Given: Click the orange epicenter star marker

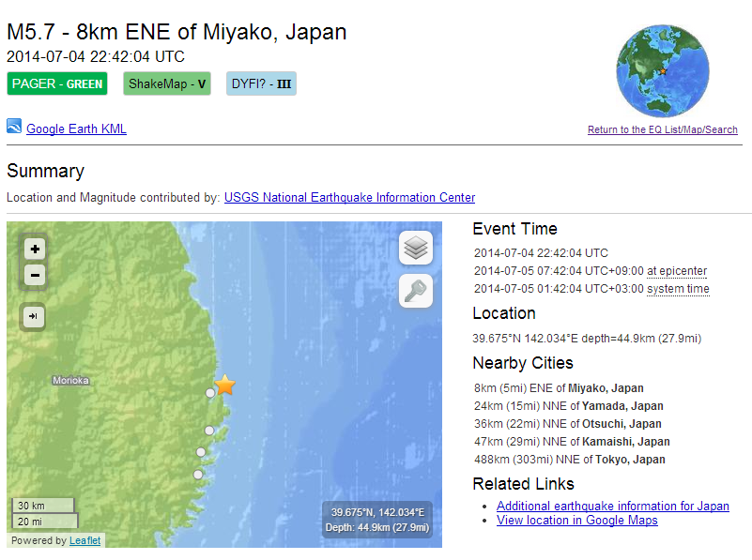Looking at the screenshot, I should pos(225,385).
